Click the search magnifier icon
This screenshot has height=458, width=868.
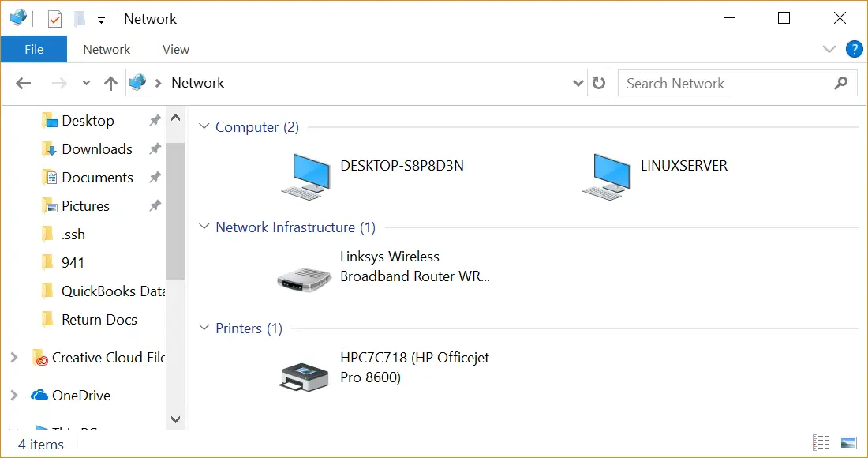click(841, 83)
